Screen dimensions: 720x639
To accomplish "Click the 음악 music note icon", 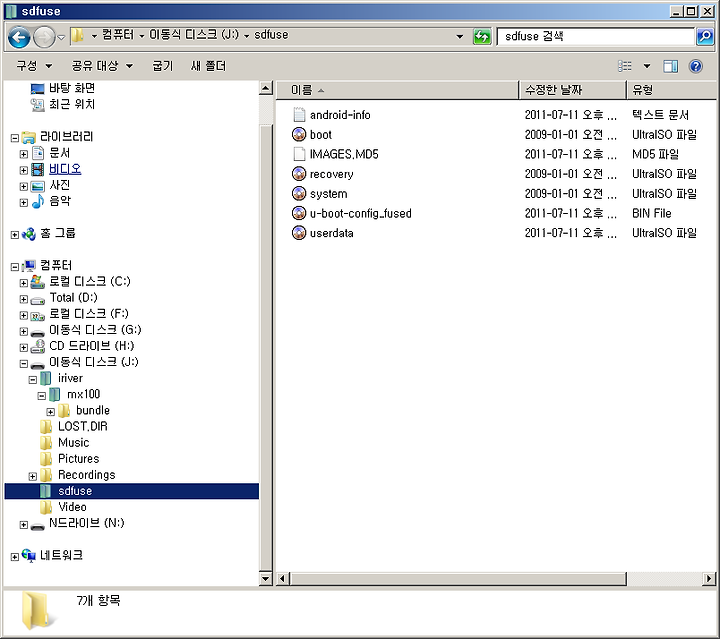I will [38, 201].
